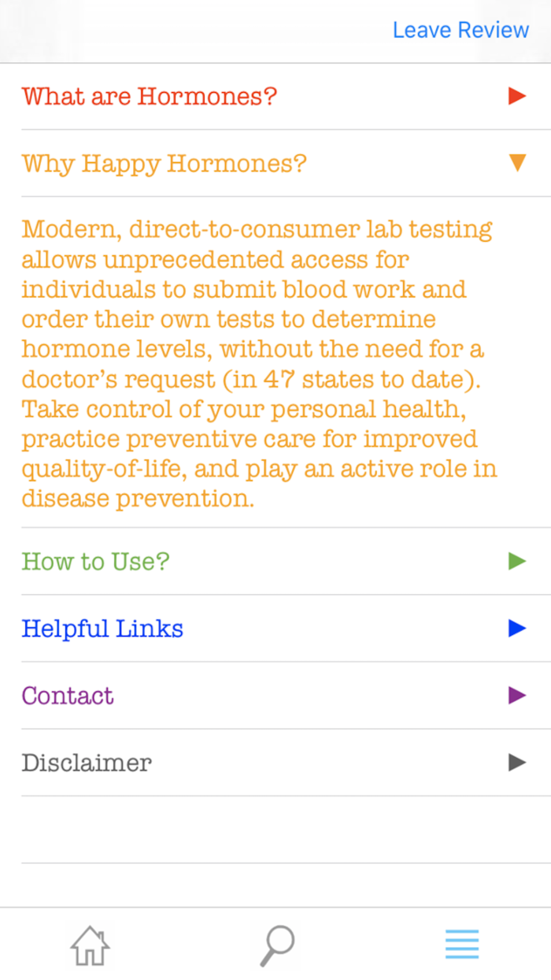Tap the empty top bar left of Leave Review
Screen dimensions: 551x980
(189, 32)
